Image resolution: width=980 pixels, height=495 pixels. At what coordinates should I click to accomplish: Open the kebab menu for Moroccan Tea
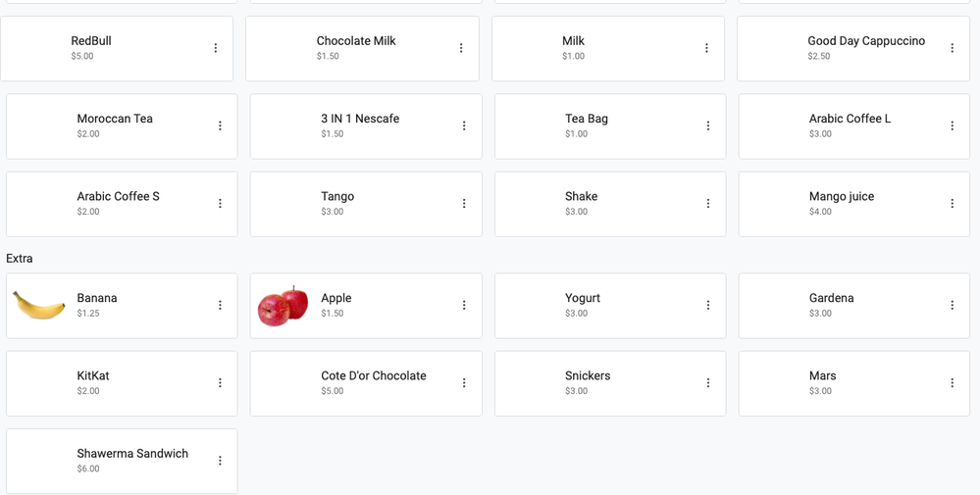220,126
